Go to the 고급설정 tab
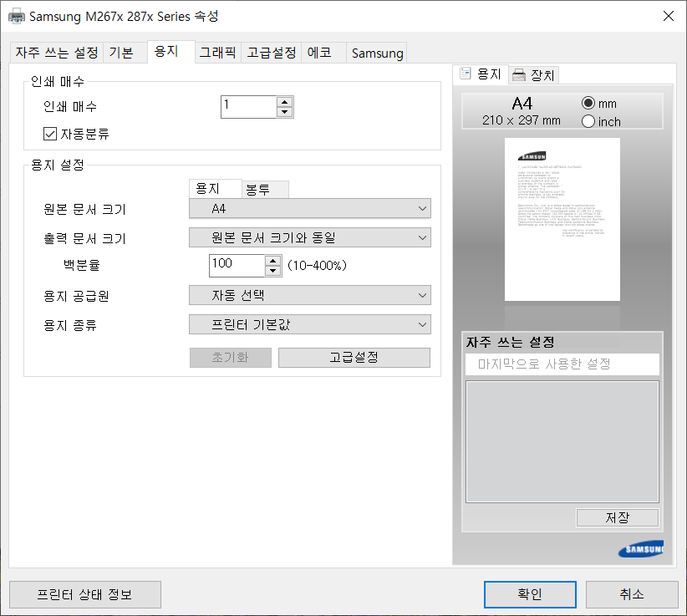This screenshot has width=687, height=616. 272,53
